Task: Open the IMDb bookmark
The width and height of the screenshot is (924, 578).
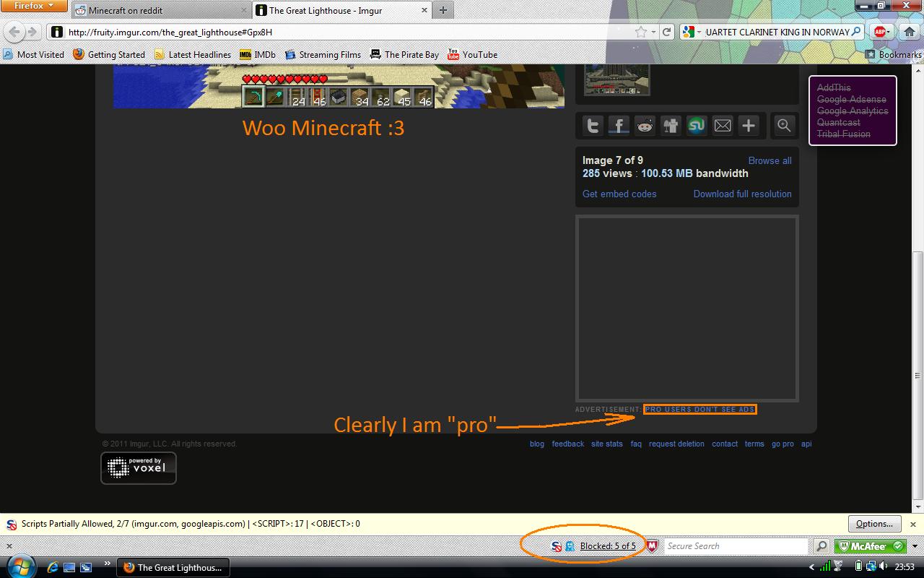Action: click(258, 54)
